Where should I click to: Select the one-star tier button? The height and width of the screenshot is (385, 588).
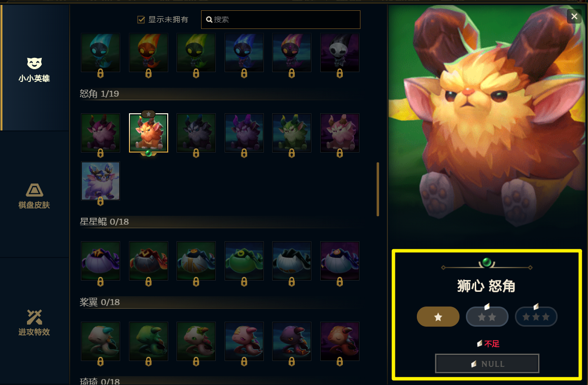coord(438,317)
